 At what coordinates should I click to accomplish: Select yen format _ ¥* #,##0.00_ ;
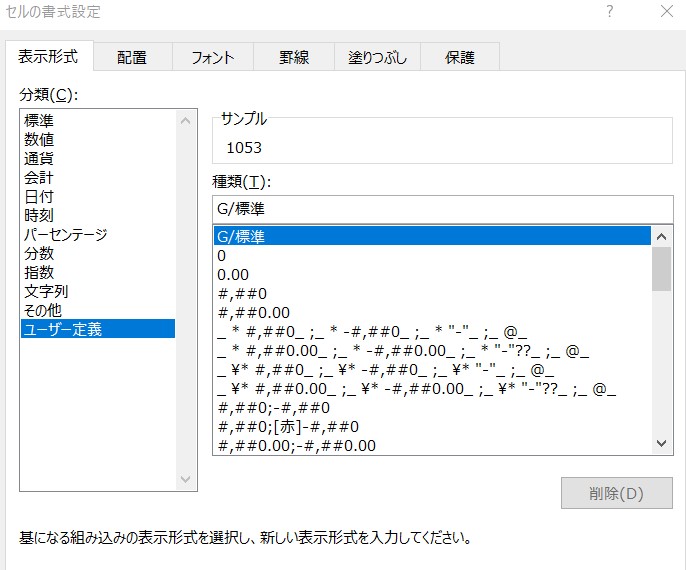point(432,388)
